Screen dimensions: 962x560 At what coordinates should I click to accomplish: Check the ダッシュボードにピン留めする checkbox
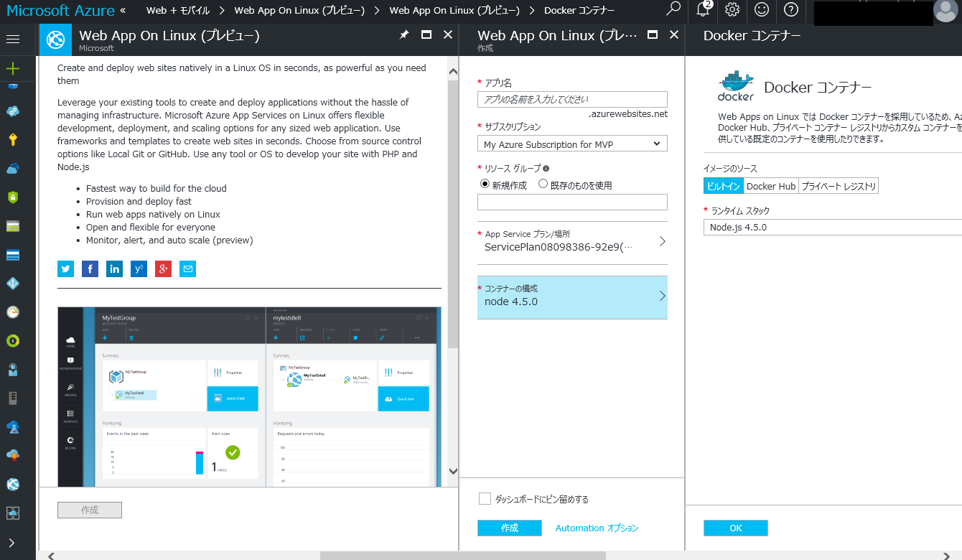(485, 498)
